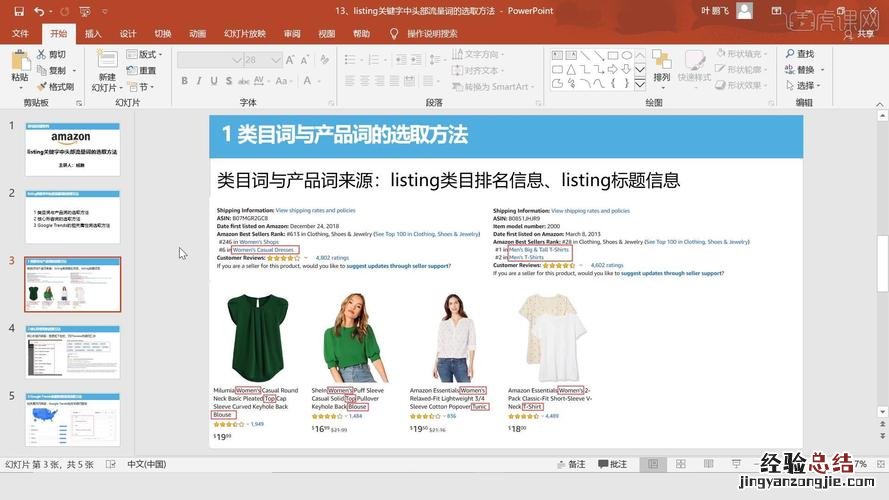Switch to slide sorter view in status bar
The width and height of the screenshot is (889, 500).
681,465
